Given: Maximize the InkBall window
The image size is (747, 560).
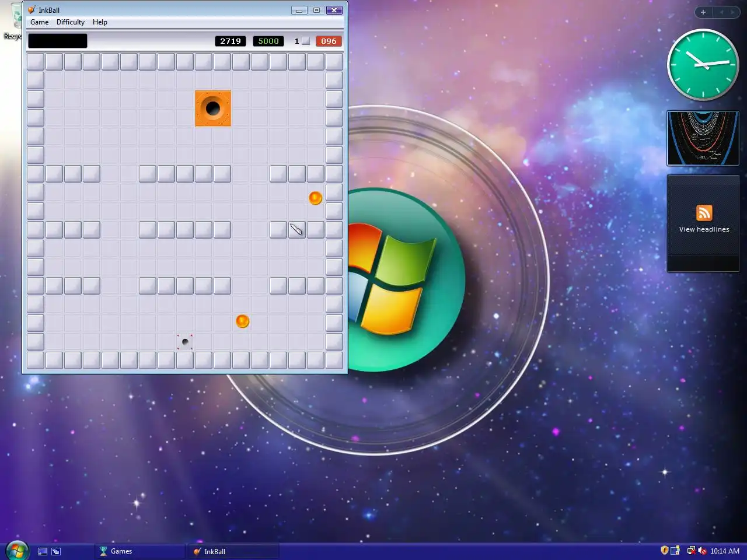Looking at the screenshot, I should [316, 10].
